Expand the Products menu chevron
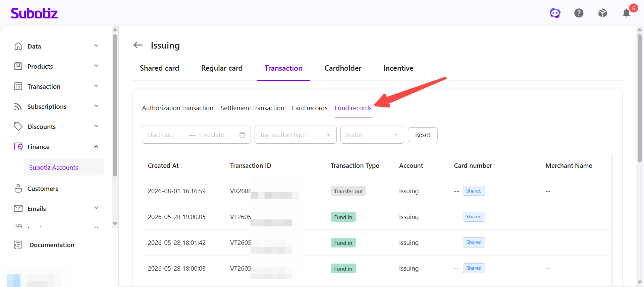This screenshot has height=287, width=644. tap(96, 66)
